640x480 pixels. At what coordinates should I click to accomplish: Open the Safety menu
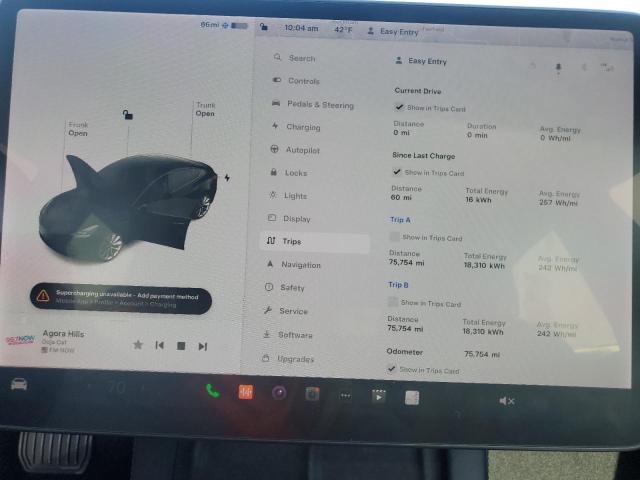(x=284, y=287)
